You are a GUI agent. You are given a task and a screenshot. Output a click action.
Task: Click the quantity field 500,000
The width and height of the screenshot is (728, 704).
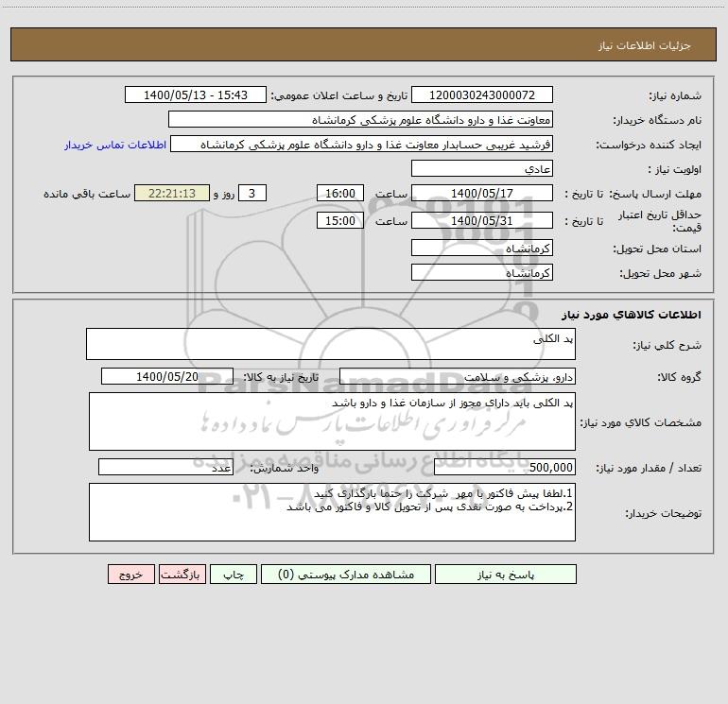click(x=505, y=467)
